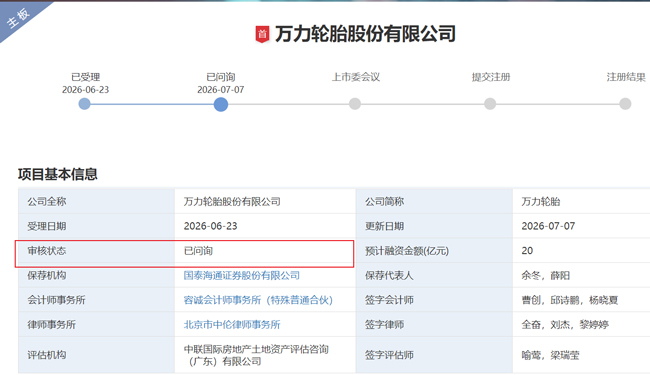This screenshot has width=650, height=375.
Task: Click the appraisers 喻莺, 梁瑞莹
Action: [x=550, y=355]
